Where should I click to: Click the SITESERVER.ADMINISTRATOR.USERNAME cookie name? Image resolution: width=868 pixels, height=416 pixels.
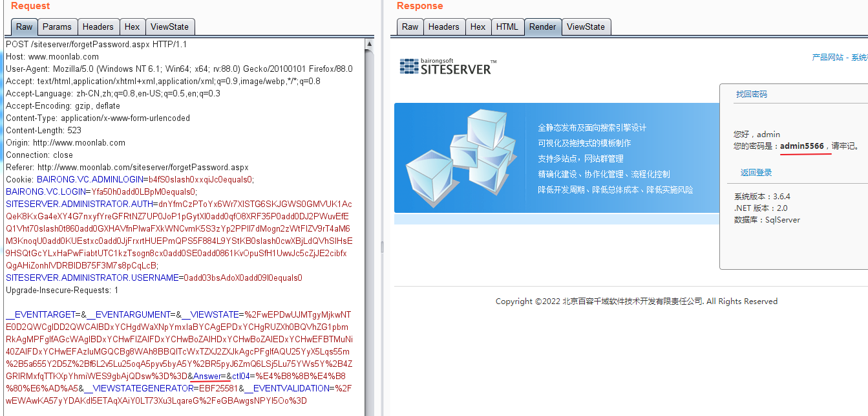coord(92,278)
